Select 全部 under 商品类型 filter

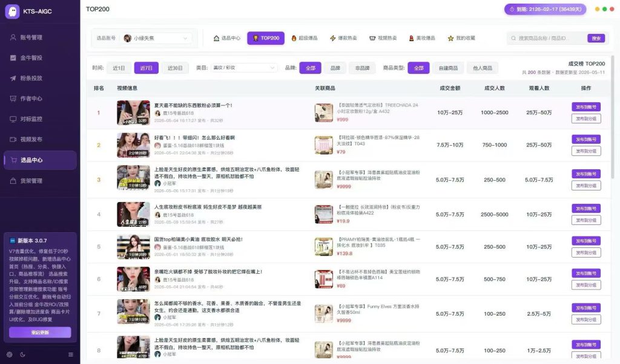click(x=419, y=68)
